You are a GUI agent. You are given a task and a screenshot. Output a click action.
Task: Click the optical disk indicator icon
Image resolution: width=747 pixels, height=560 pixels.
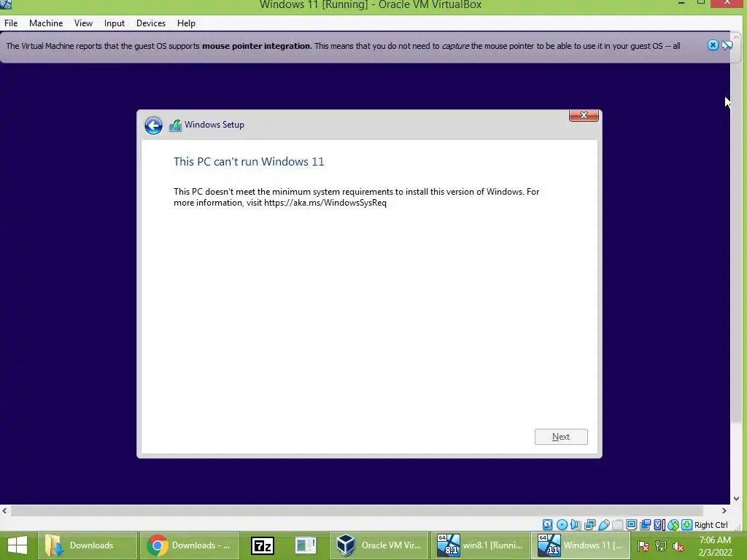click(x=562, y=525)
